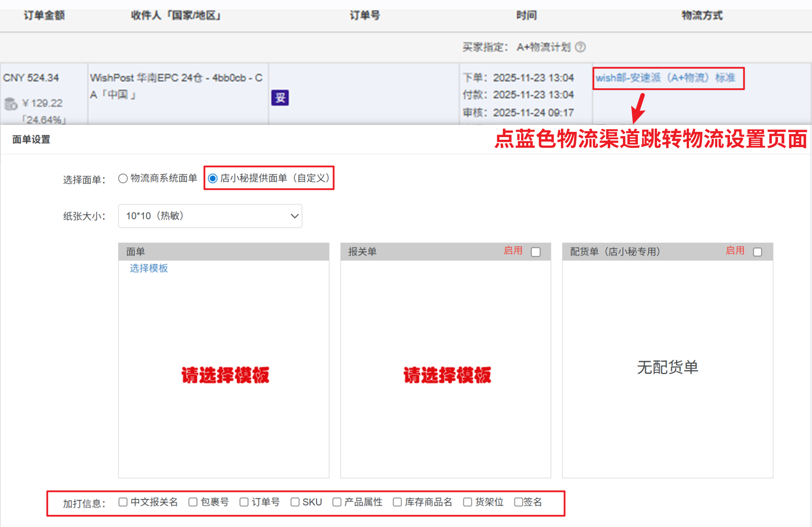
Task: Open the wish邮-安速派 logistics channel link
Action: click(x=665, y=78)
